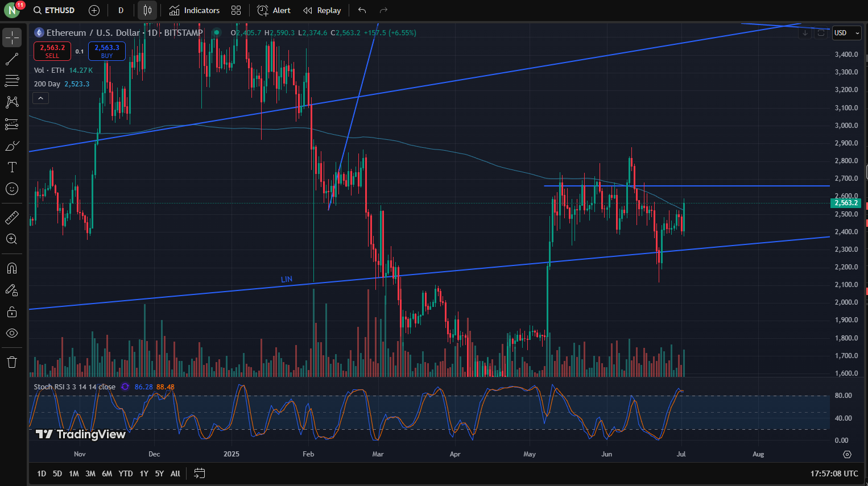This screenshot has height=486, width=868.
Task: Select the 3M date range
Action: (90, 473)
